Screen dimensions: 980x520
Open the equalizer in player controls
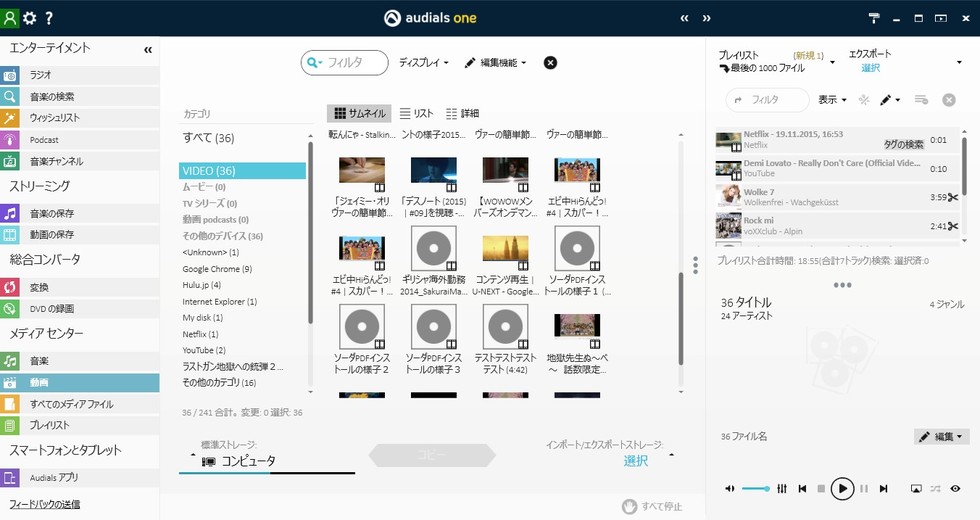pos(782,489)
